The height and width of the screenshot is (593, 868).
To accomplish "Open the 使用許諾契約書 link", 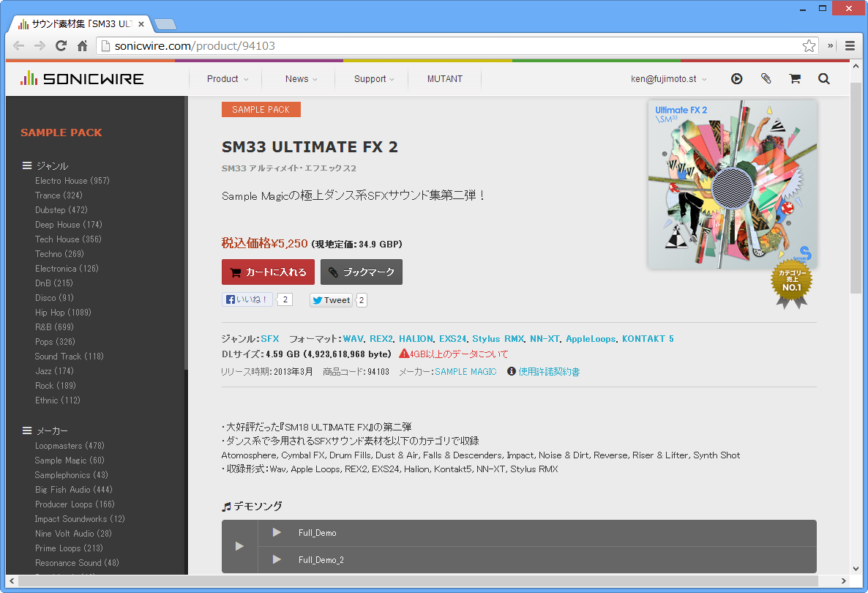I will [x=549, y=371].
